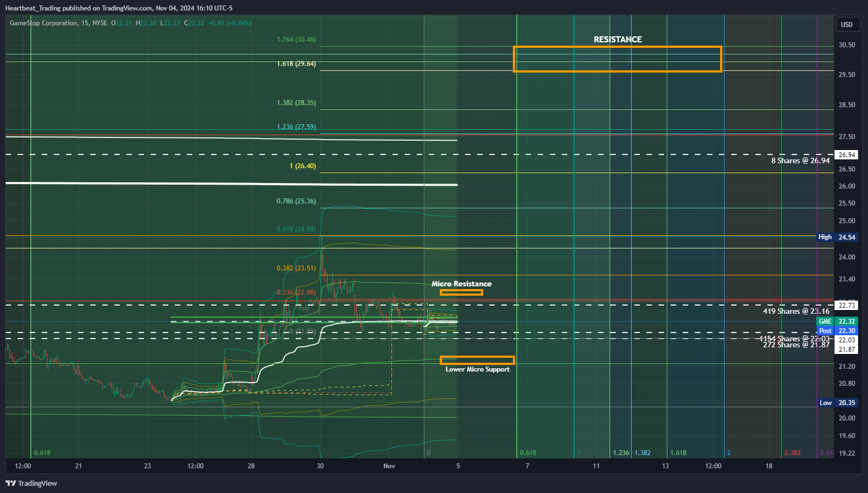Click the 22.73 price axis tag
Screen dimensions: 868x493
847,306
